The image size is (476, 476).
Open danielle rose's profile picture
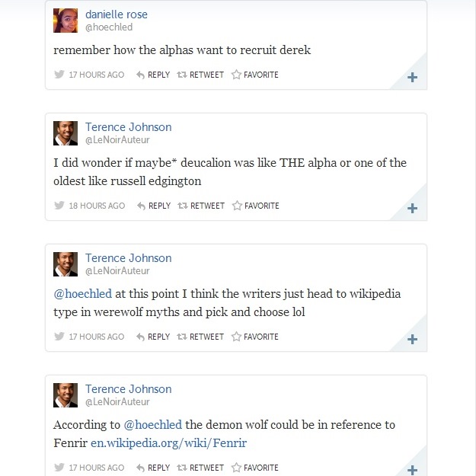coord(65,21)
